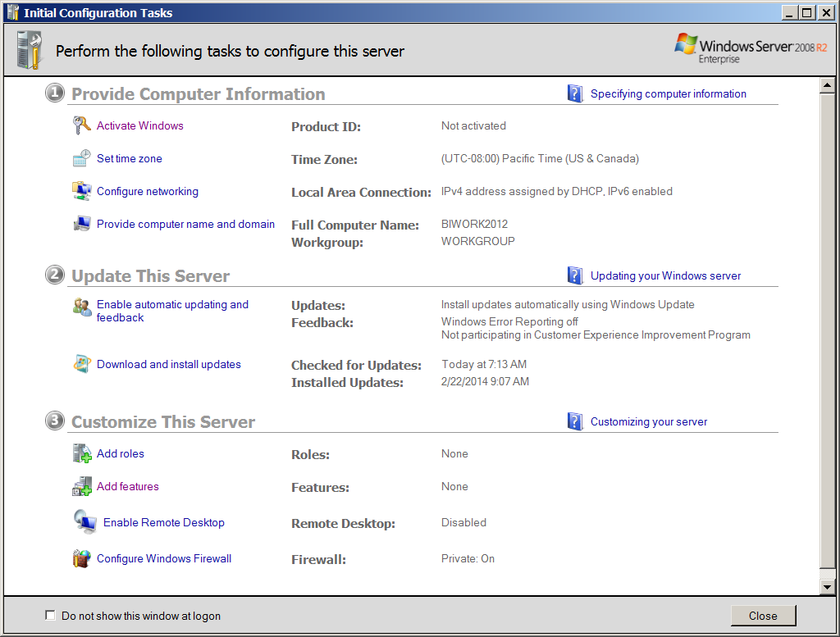
Task: Click the Add features icon
Action: [x=81, y=486]
